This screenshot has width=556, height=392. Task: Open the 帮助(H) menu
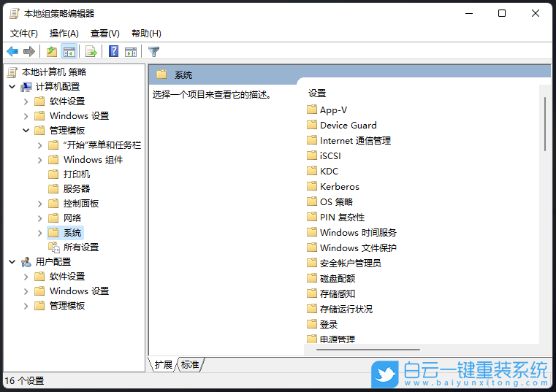click(146, 34)
